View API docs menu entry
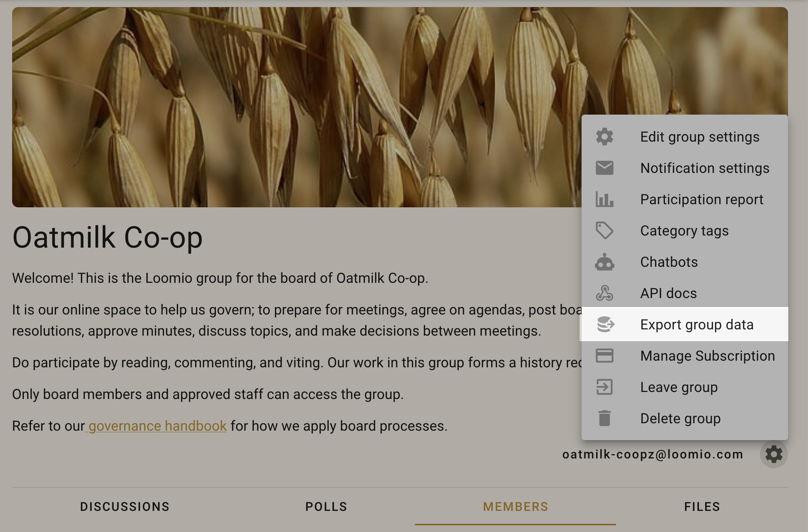The width and height of the screenshot is (808, 532). click(684, 293)
